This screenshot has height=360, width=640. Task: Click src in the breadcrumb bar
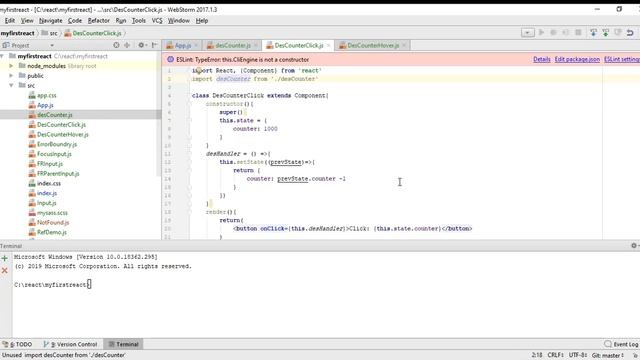click(x=50, y=33)
